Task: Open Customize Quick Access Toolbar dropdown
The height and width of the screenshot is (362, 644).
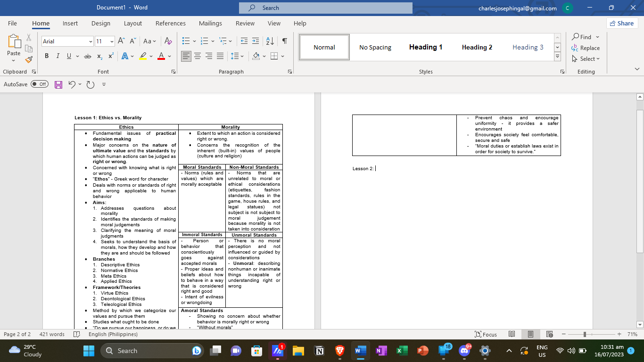Action: 104,84
